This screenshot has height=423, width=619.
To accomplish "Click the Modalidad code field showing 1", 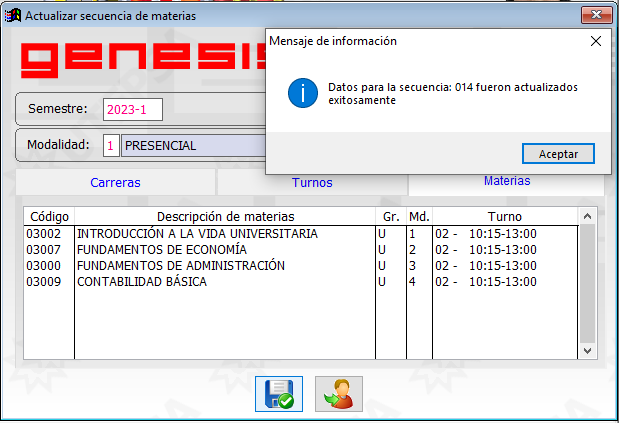I will point(111,146).
